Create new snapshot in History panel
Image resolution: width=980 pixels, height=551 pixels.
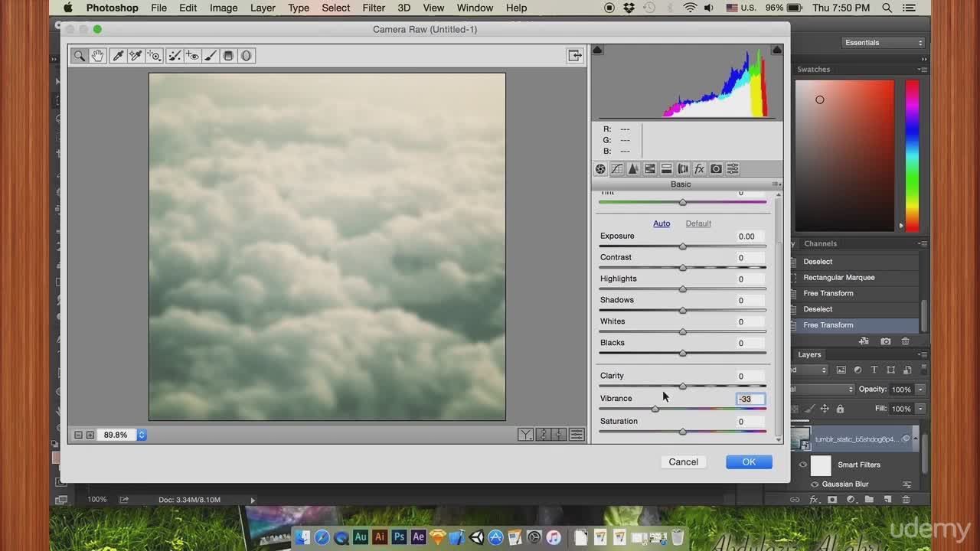click(886, 341)
